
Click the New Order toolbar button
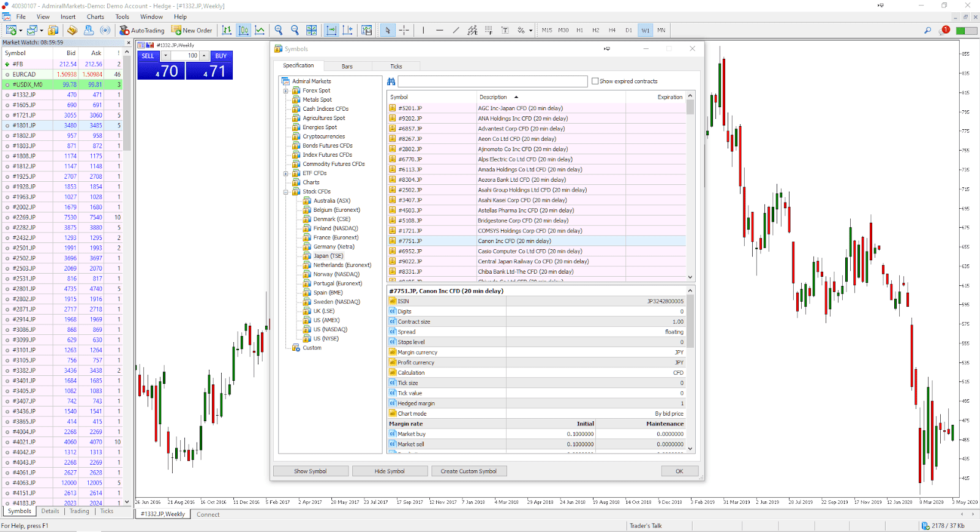192,30
